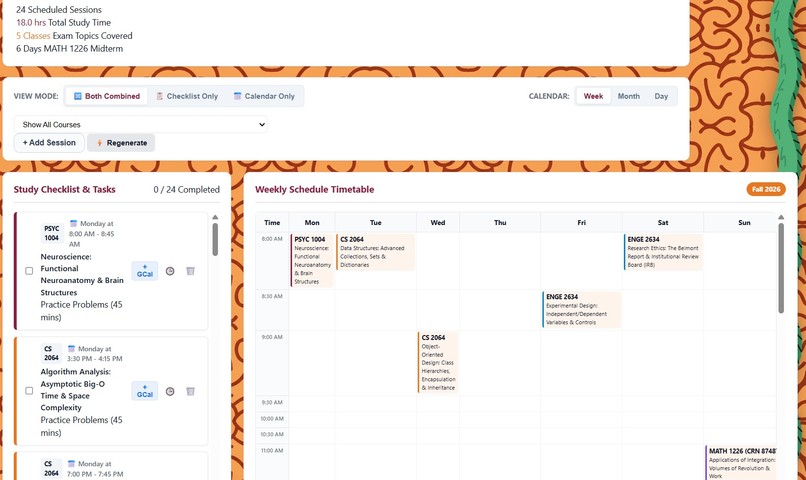Click the Fall 2026 badge
Screen dimensions: 806x480
point(766,189)
